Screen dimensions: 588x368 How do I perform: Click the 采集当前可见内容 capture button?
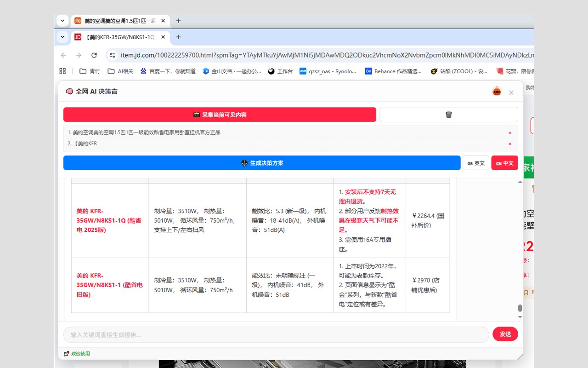click(220, 115)
